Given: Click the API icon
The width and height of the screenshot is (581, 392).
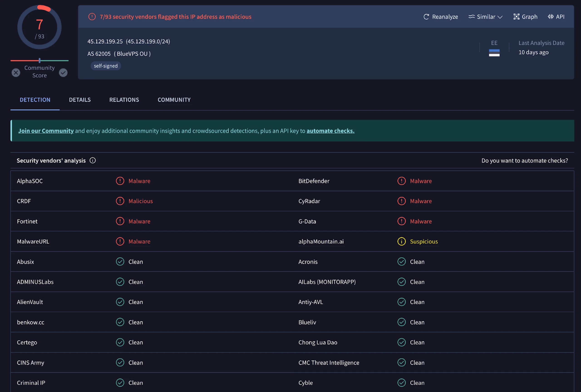Looking at the screenshot, I should [x=551, y=17].
